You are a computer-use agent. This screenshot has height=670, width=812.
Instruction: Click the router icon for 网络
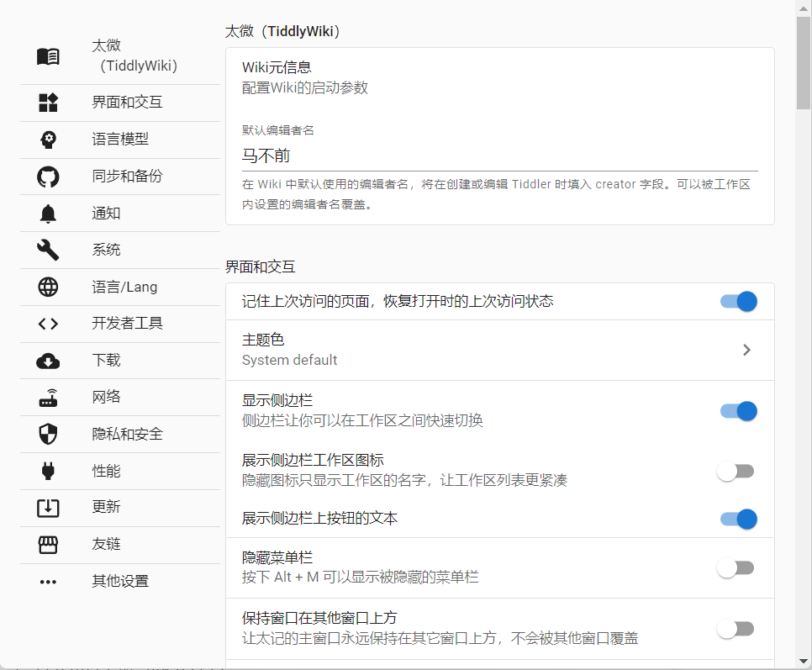[48, 398]
